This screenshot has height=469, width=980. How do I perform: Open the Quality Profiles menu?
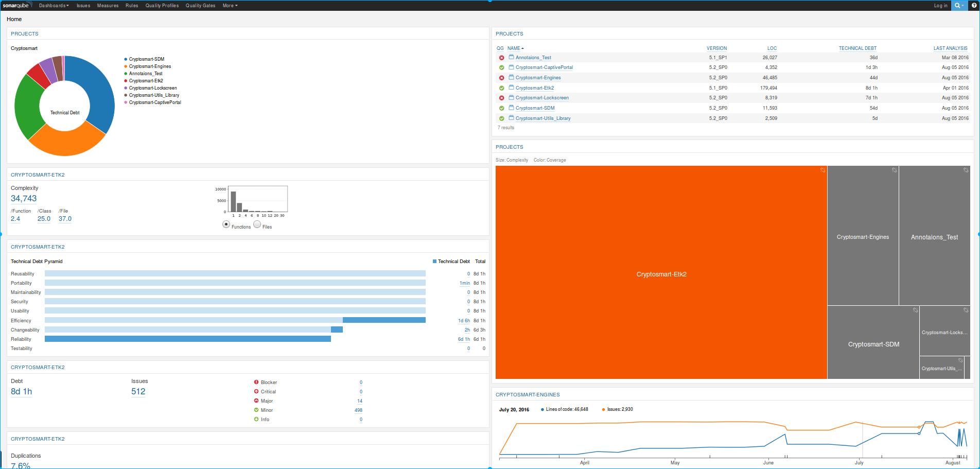click(162, 6)
